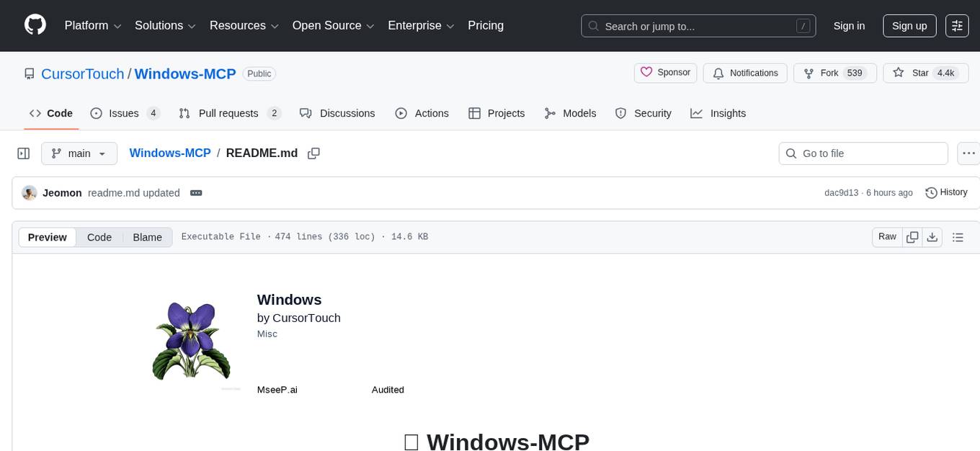Image resolution: width=980 pixels, height=451 pixels.
Task: Download the raw README file
Action: click(x=932, y=236)
